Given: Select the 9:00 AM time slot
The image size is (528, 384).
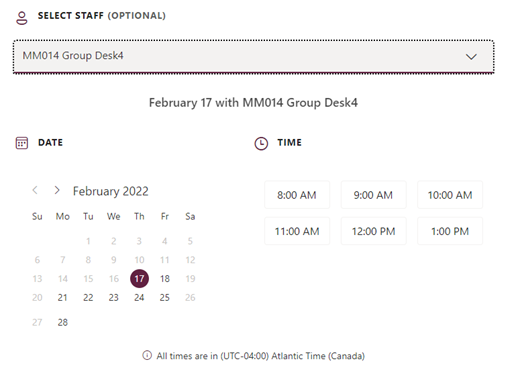Looking at the screenshot, I should (373, 195).
